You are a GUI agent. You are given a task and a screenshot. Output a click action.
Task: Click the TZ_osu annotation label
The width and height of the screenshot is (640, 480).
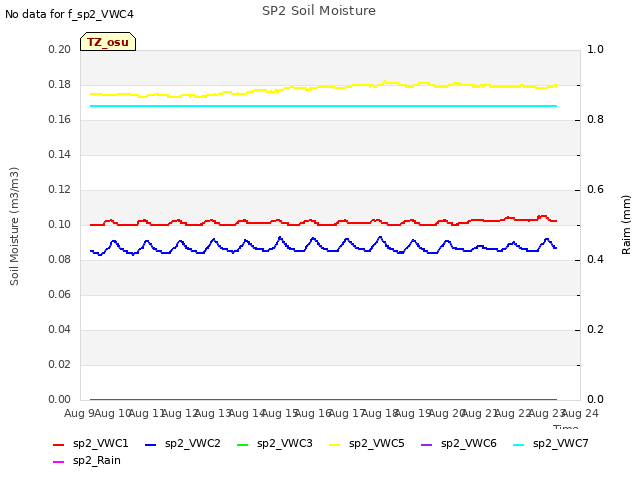(108, 42)
